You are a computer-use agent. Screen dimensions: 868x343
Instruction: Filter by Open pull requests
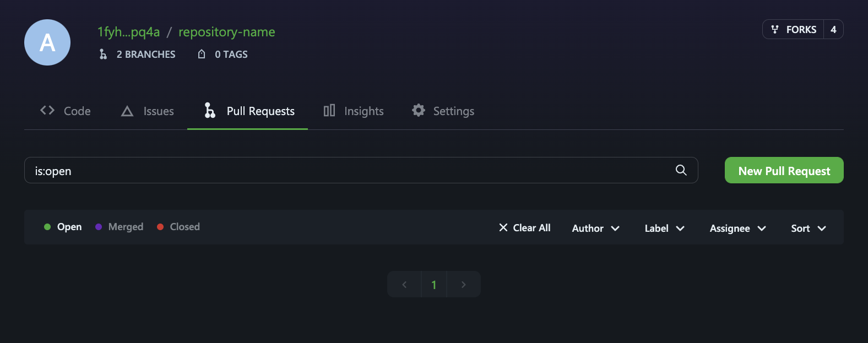click(x=63, y=227)
